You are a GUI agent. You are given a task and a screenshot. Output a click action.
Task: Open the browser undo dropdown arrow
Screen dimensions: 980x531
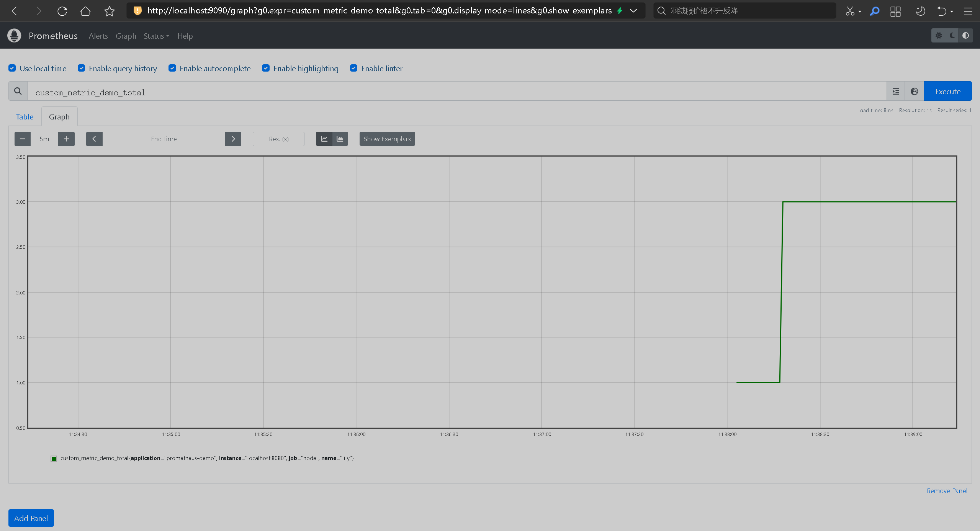[x=952, y=11]
